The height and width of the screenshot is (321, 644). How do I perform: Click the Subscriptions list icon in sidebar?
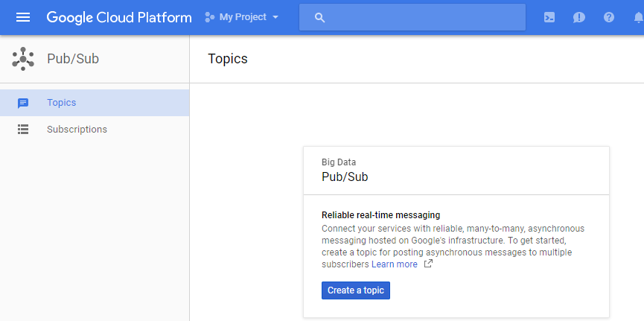click(23, 130)
